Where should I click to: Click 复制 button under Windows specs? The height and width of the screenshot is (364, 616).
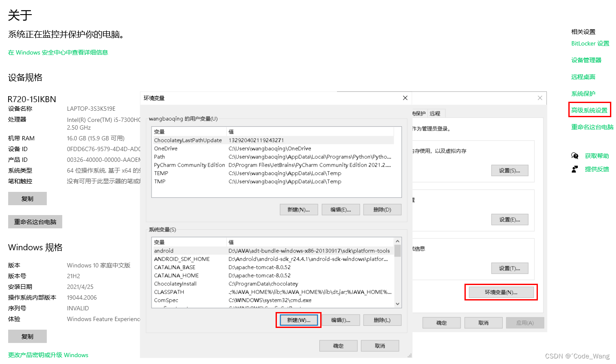tap(27, 337)
